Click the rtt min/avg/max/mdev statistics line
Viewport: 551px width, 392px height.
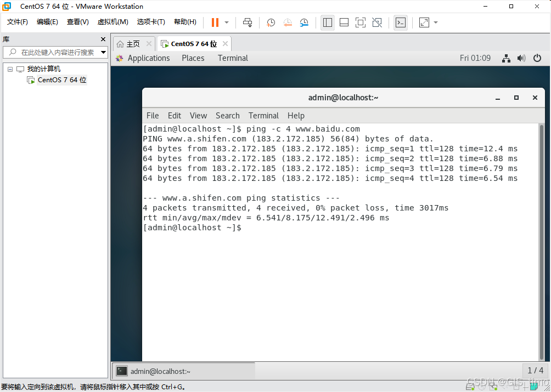266,218
